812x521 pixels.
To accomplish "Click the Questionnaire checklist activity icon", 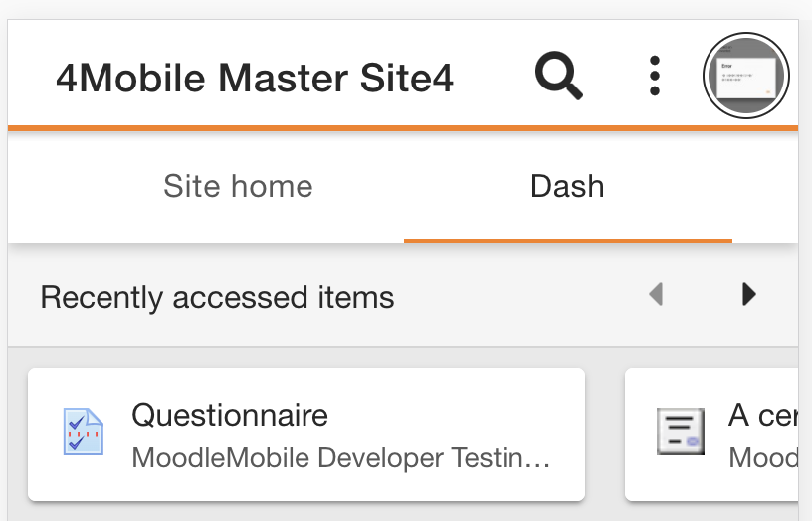I will [x=83, y=432].
